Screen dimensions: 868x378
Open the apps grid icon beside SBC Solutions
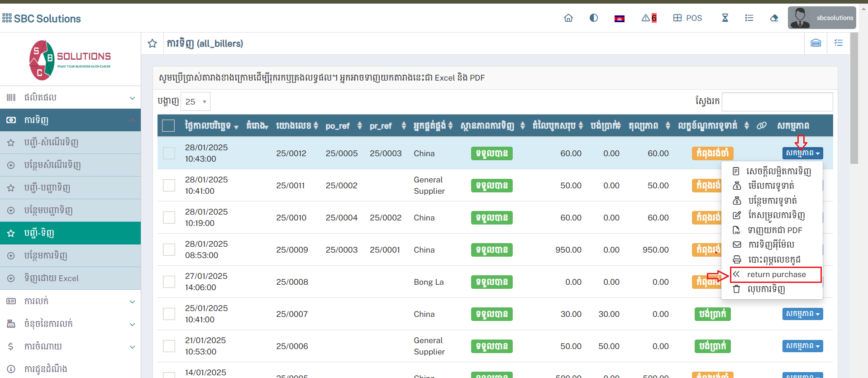coord(7,18)
